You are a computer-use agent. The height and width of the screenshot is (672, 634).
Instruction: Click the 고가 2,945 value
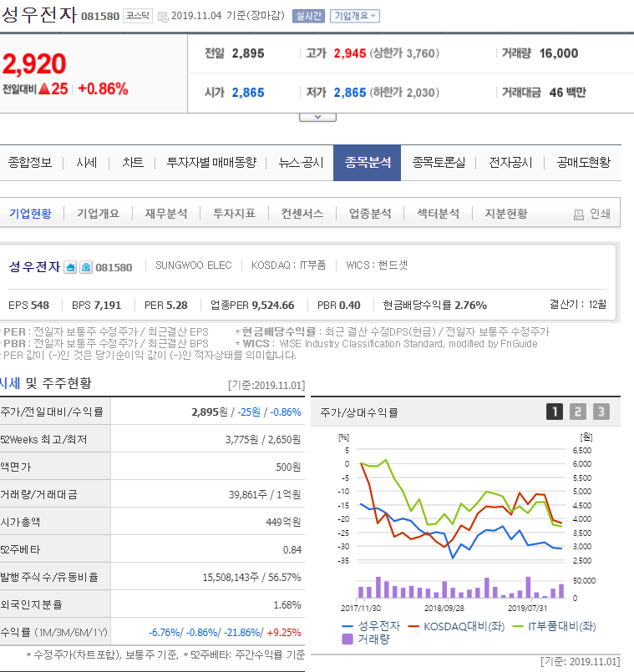tap(350, 53)
